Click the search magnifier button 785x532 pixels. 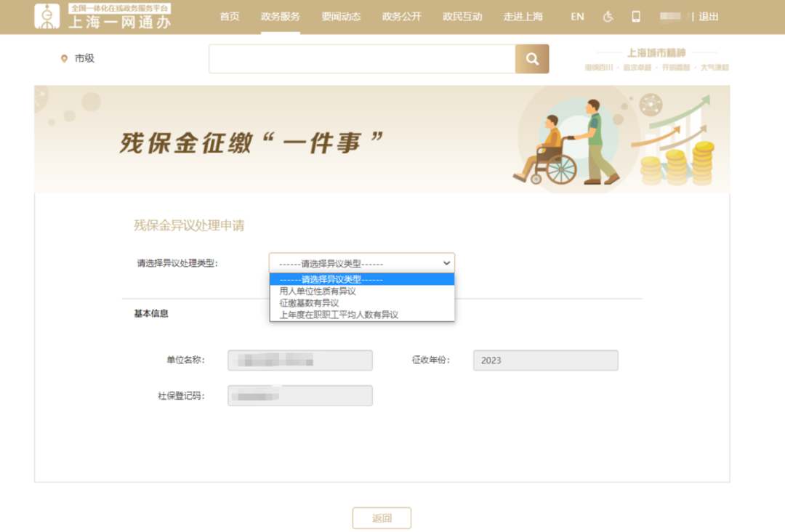click(x=532, y=59)
